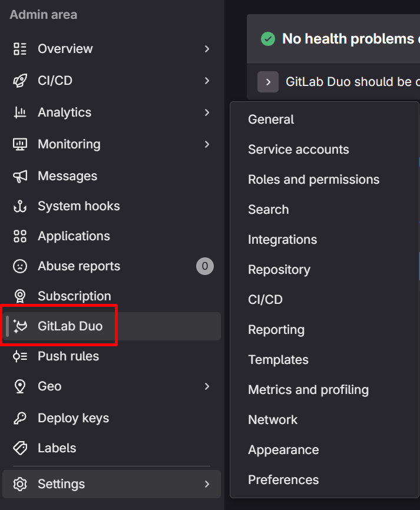Viewport: 420px width, 510px height.
Task: Open Metrics and profiling settings
Action: [x=308, y=390]
